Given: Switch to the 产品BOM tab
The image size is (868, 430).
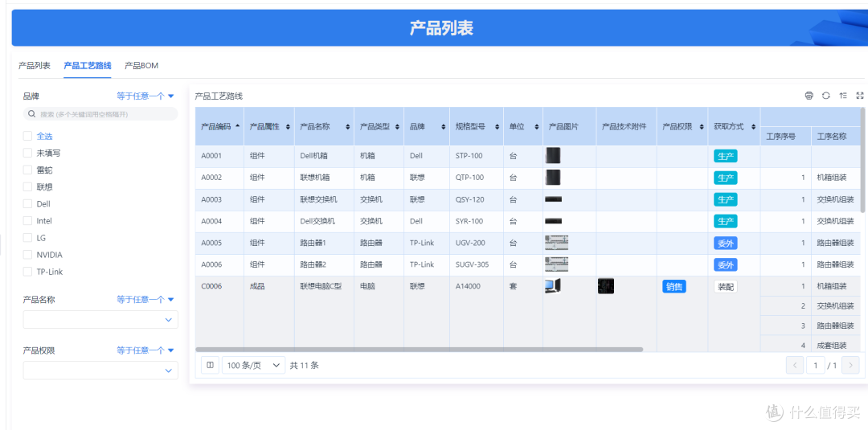Looking at the screenshot, I should tap(141, 65).
